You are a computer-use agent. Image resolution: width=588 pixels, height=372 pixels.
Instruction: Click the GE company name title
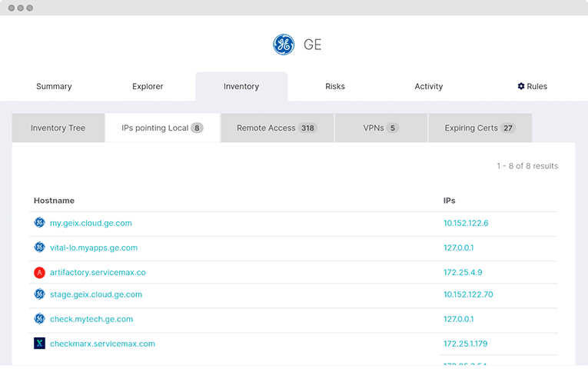click(x=312, y=45)
